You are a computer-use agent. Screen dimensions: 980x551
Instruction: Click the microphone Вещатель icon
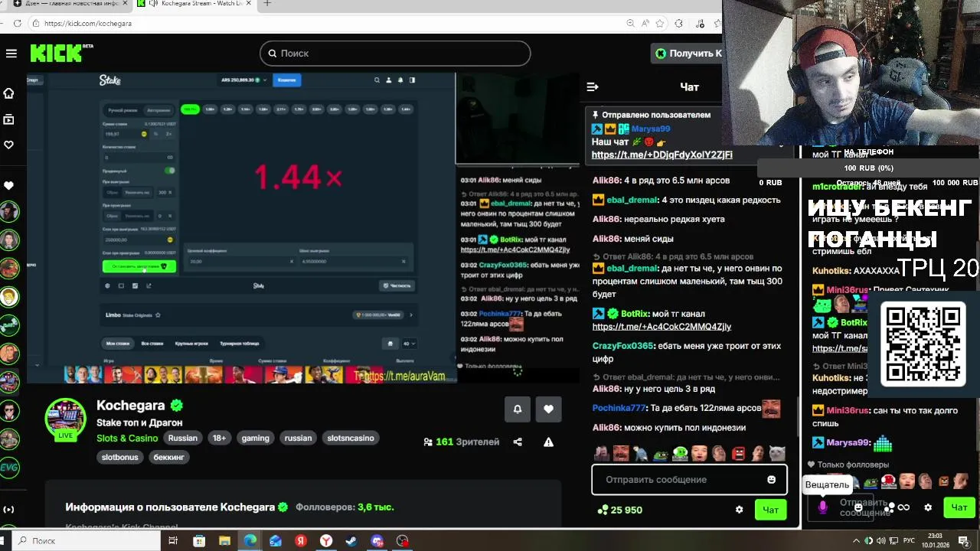tap(823, 507)
